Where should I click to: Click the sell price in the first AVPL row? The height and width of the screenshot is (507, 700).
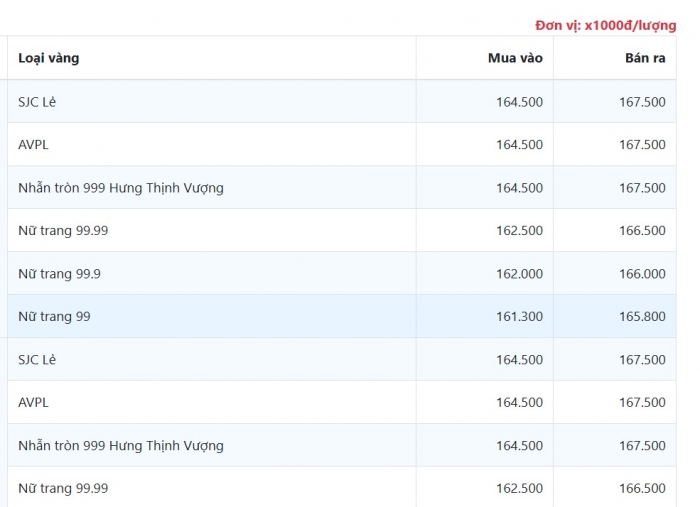point(642,144)
